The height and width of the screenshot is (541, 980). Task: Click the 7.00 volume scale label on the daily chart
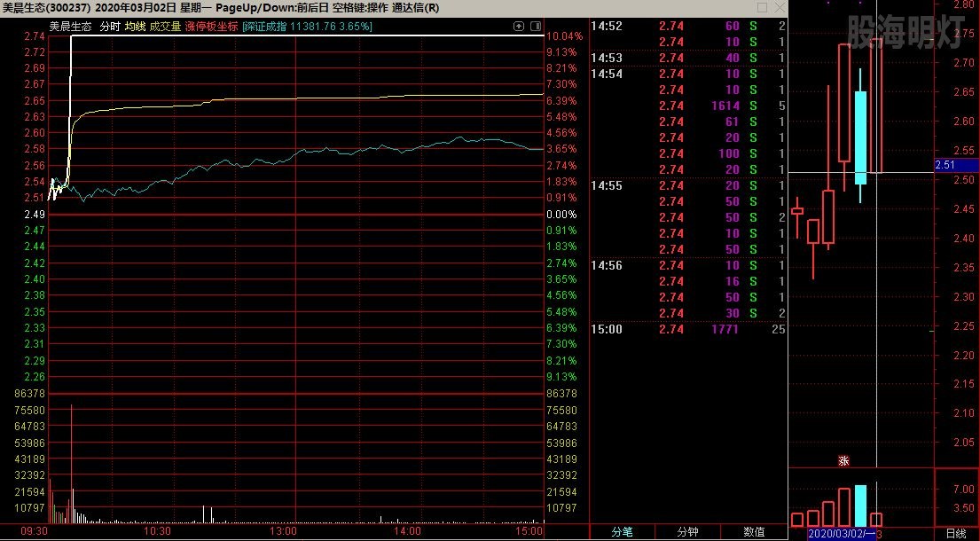(964, 490)
